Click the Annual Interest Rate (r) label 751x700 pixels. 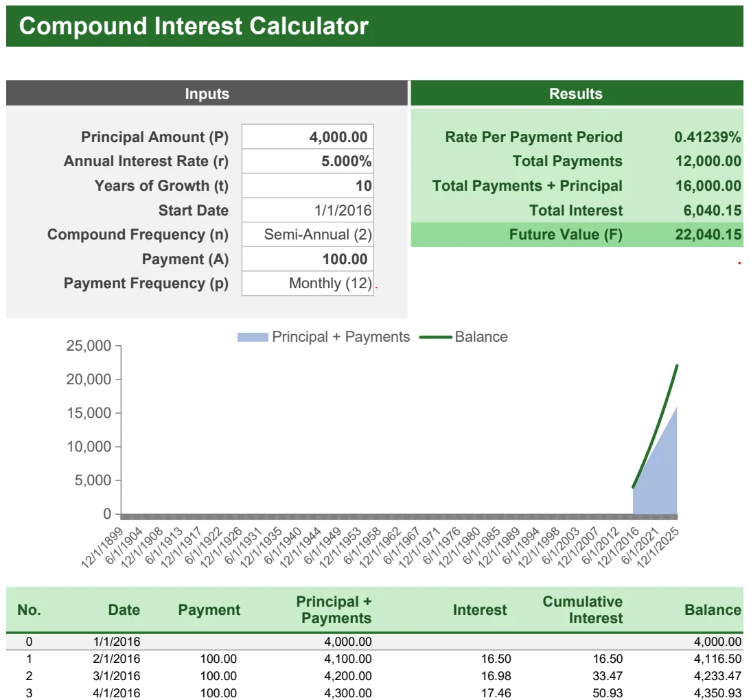[x=146, y=161]
